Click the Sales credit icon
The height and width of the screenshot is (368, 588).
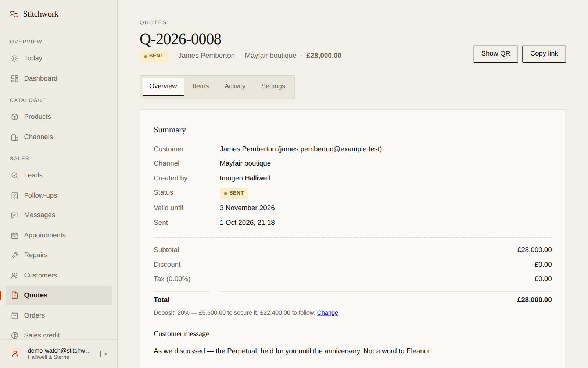[15, 335]
